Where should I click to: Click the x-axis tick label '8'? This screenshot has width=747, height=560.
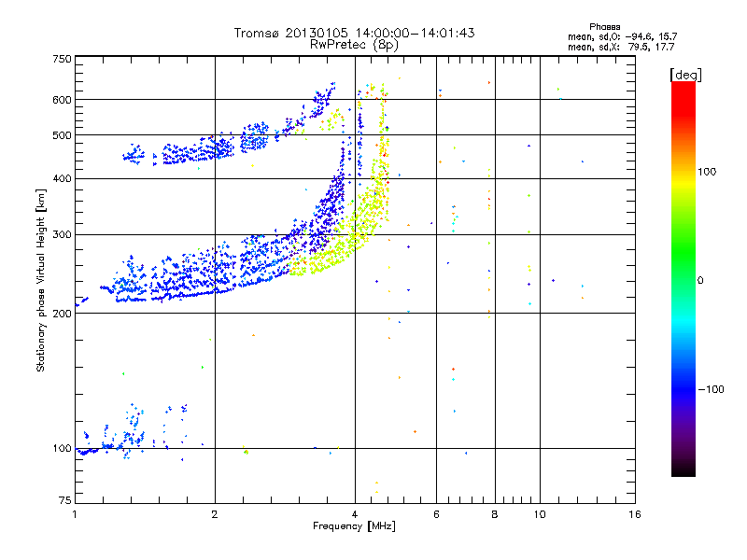point(495,514)
